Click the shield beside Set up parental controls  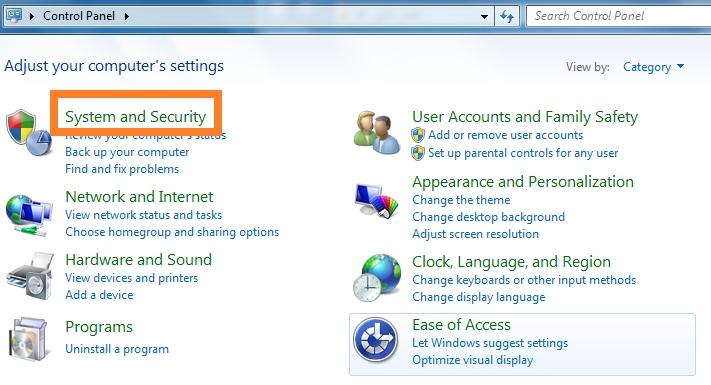click(418, 153)
